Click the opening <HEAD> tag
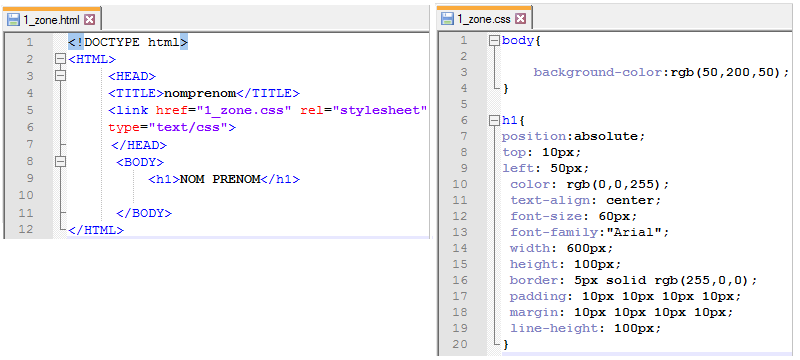 pos(132,76)
